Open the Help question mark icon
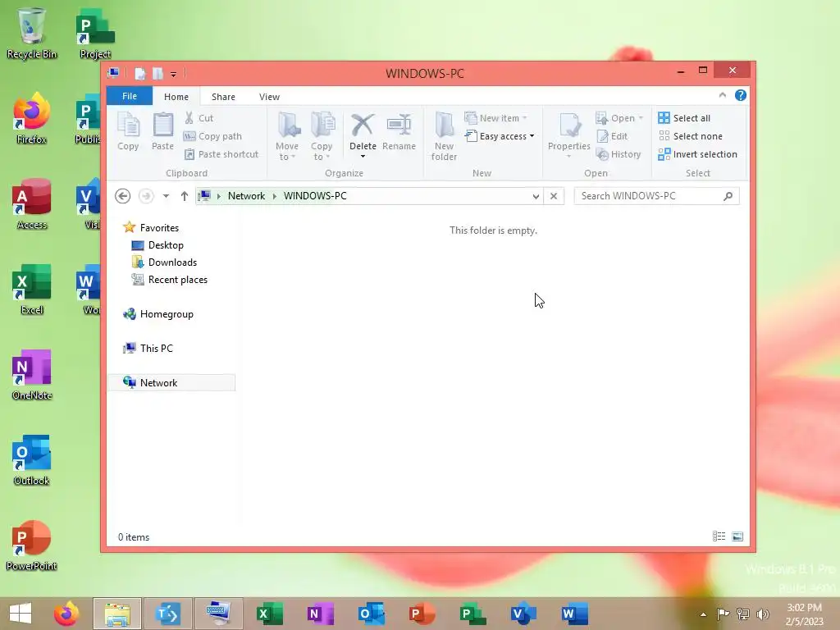Viewport: 840px width, 630px height. [x=741, y=95]
